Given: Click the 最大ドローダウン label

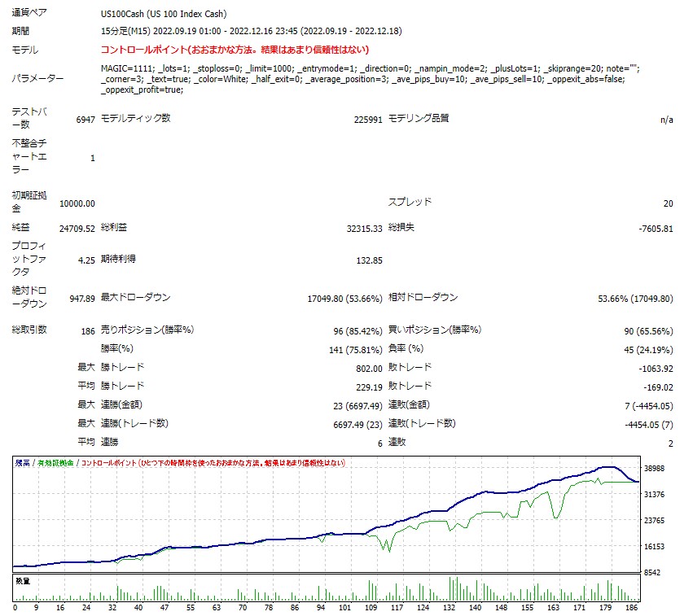Looking at the screenshot, I should [x=136, y=297].
